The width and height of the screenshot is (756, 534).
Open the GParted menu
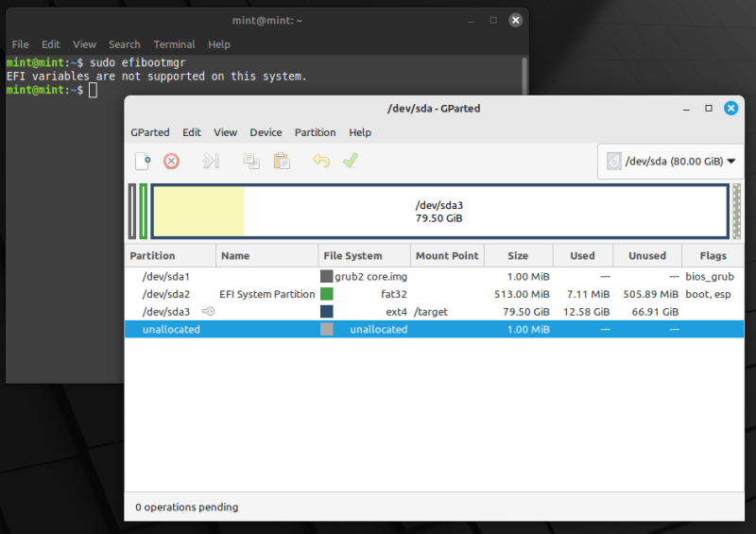click(x=150, y=132)
